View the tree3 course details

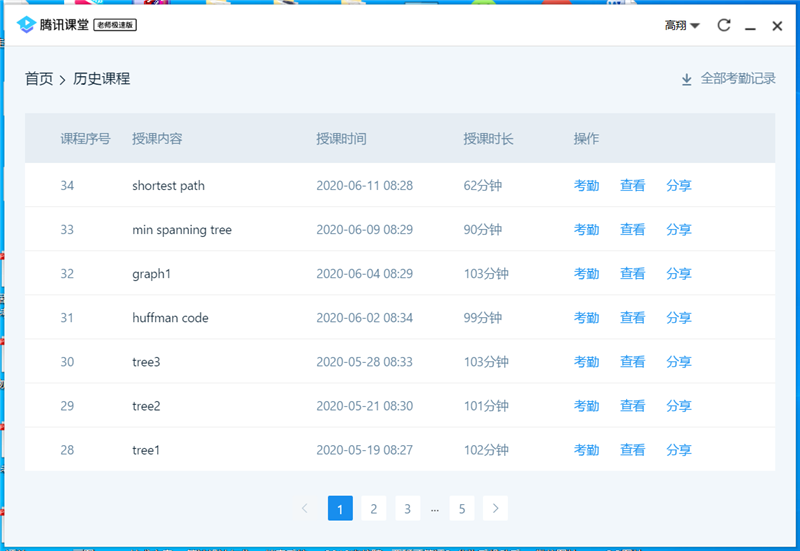pos(632,362)
